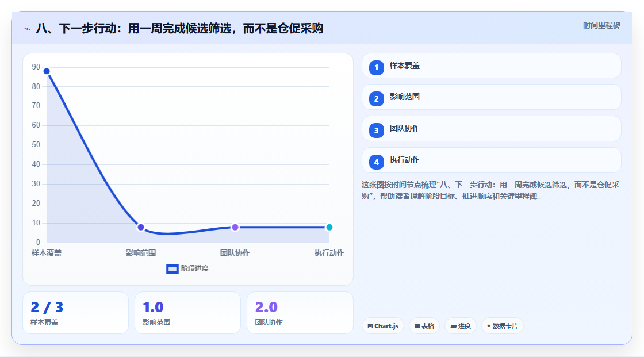Screen dimensions: 644x357
Task: Click the number 4 badge for 执行动作
Action: pyautogui.click(x=376, y=162)
